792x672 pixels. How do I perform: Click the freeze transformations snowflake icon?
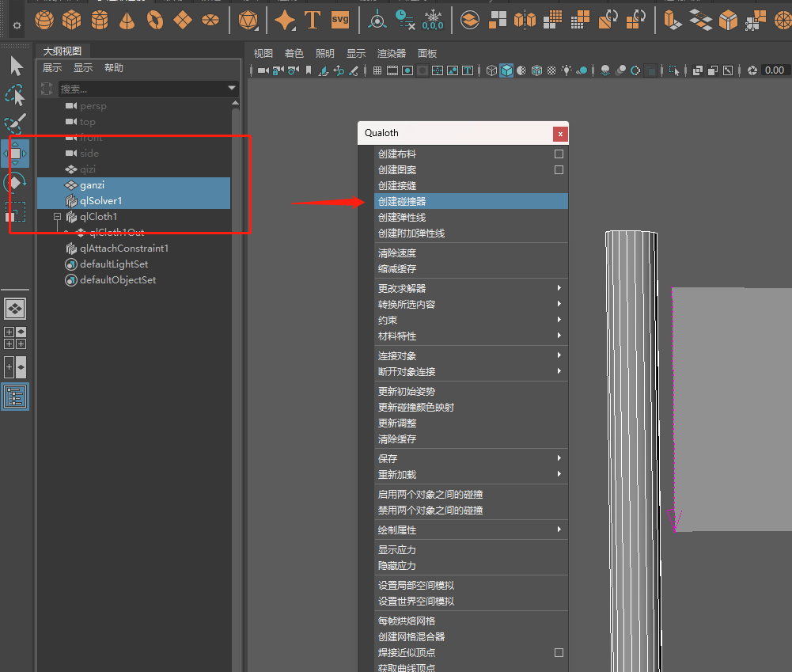[433, 21]
